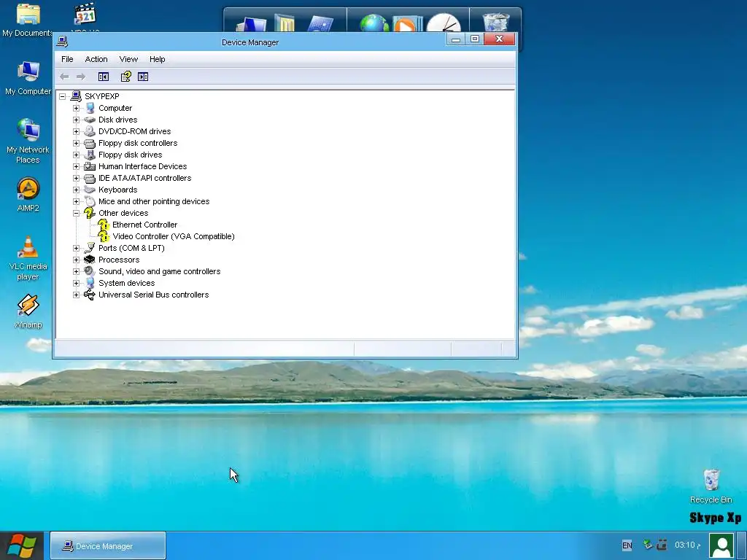Select the System devices label

(127, 283)
